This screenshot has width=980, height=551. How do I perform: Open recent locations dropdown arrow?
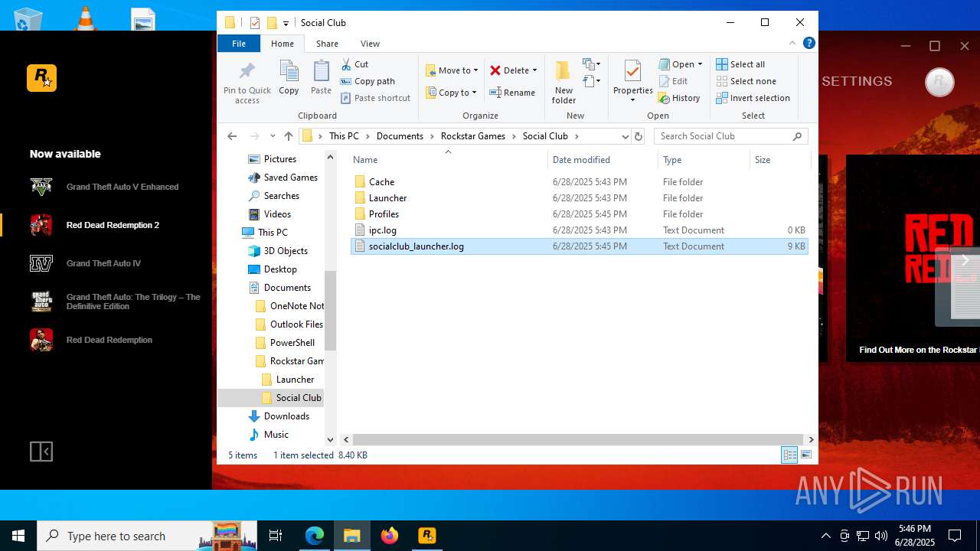pyautogui.click(x=273, y=136)
